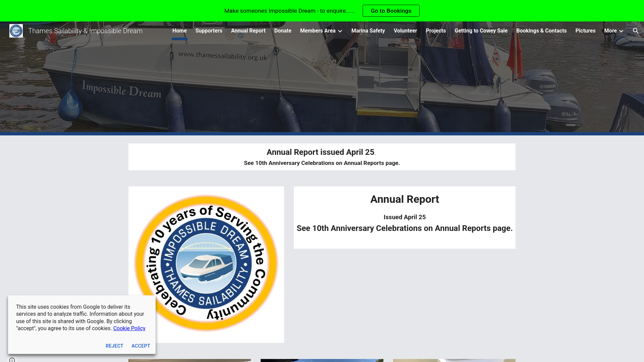Expand the Members Area submenu chevron
The width and height of the screenshot is (644, 362).
pos(340,31)
